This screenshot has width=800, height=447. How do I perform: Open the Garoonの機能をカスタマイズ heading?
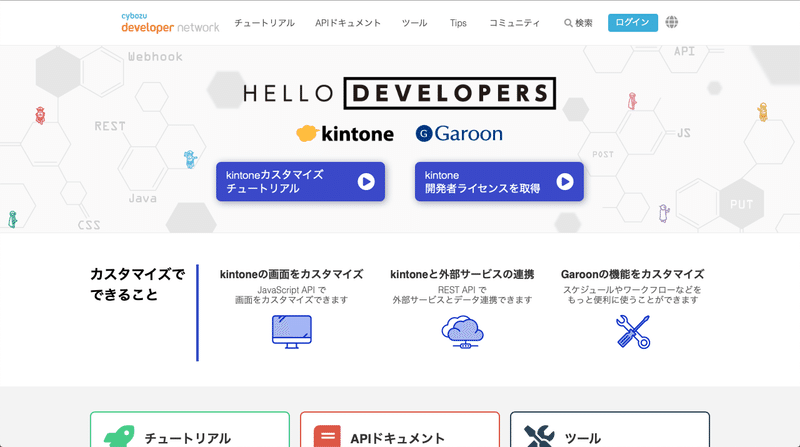[633, 275]
